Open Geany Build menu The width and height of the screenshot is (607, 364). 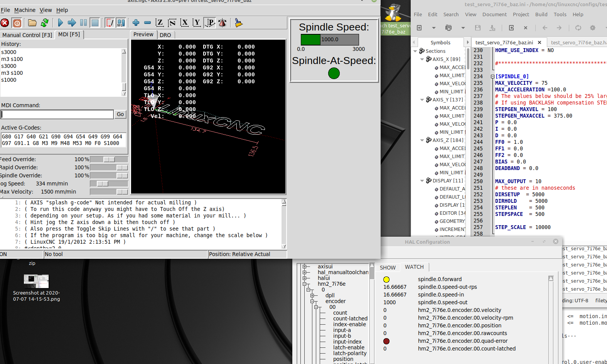pos(541,15)
